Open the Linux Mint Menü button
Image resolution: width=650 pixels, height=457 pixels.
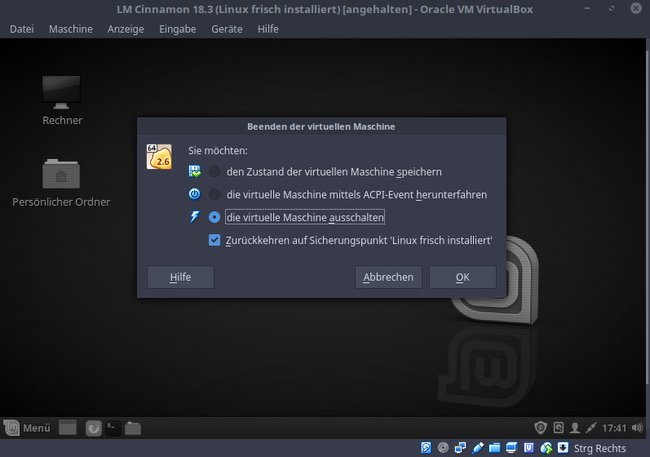[x=27, y=428]
